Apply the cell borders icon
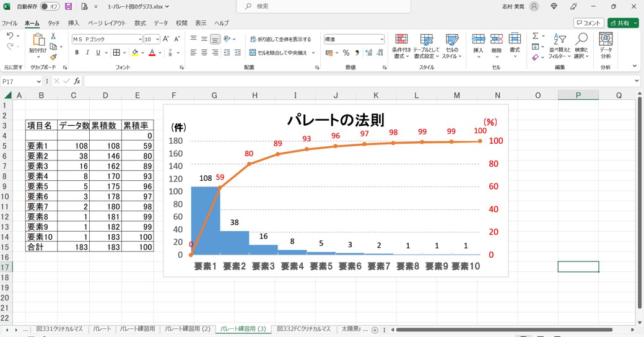The width and height of the screenshot is (644, 337). (116, 53)
